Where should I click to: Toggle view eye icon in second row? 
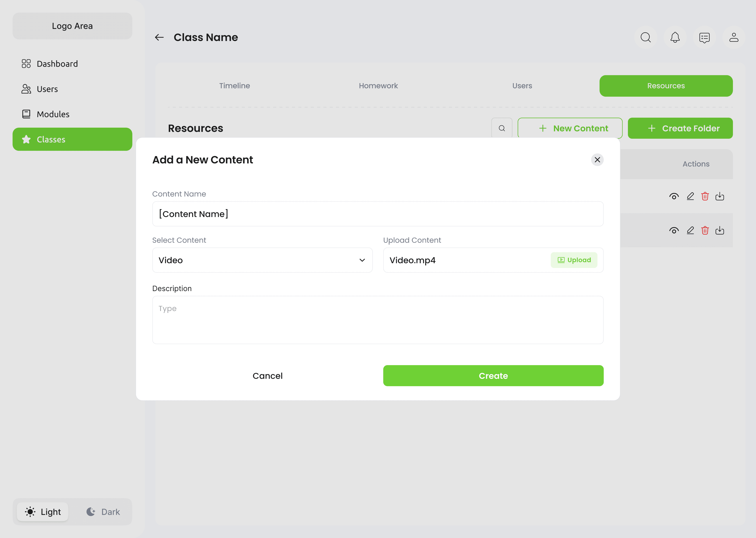pyautogui.click(x=674, y=230)
